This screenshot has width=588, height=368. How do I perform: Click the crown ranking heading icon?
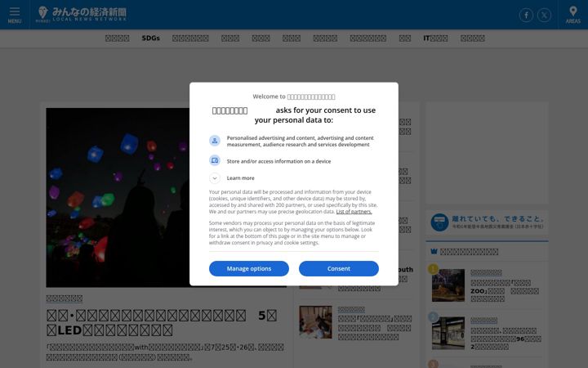(x=434, y=251)
